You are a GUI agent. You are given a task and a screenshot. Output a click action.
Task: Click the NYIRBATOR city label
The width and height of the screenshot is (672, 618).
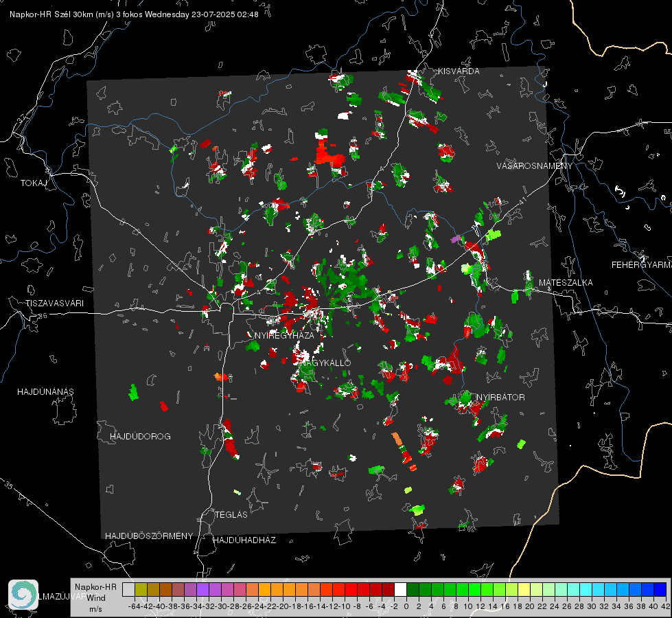[500, 397]
